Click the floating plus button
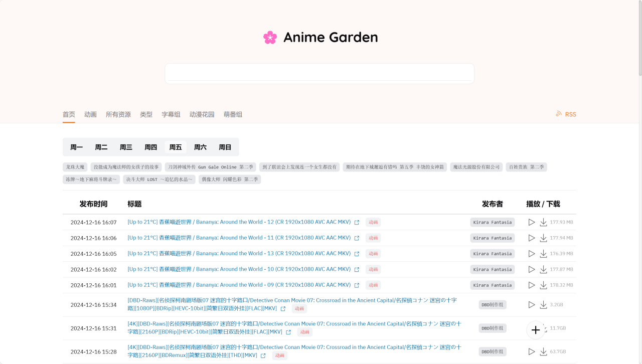 click(x=536, y=330)
